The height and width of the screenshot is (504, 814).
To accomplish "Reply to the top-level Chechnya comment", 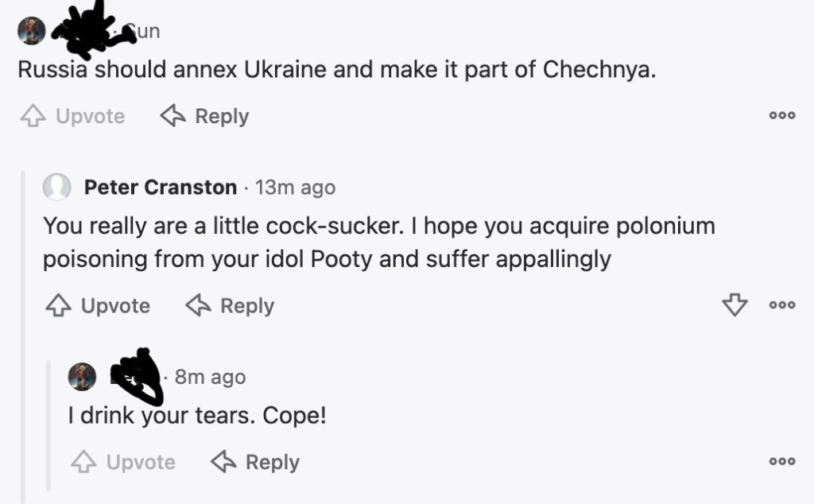I will tap(205, 117).
